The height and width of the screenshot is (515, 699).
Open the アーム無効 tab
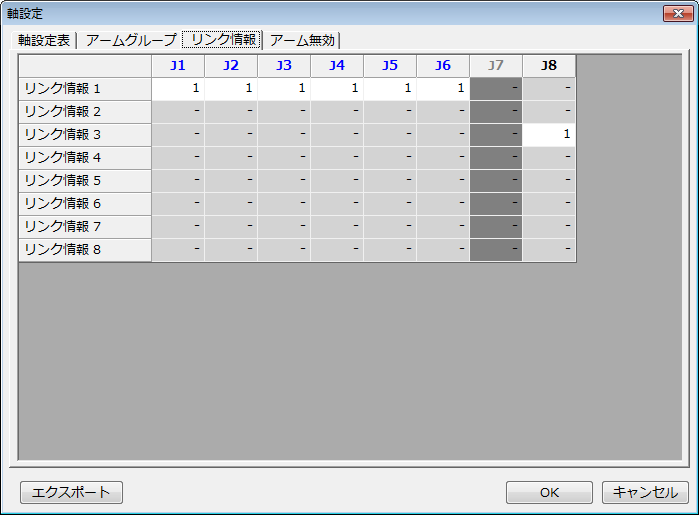[x=302, y=41]
